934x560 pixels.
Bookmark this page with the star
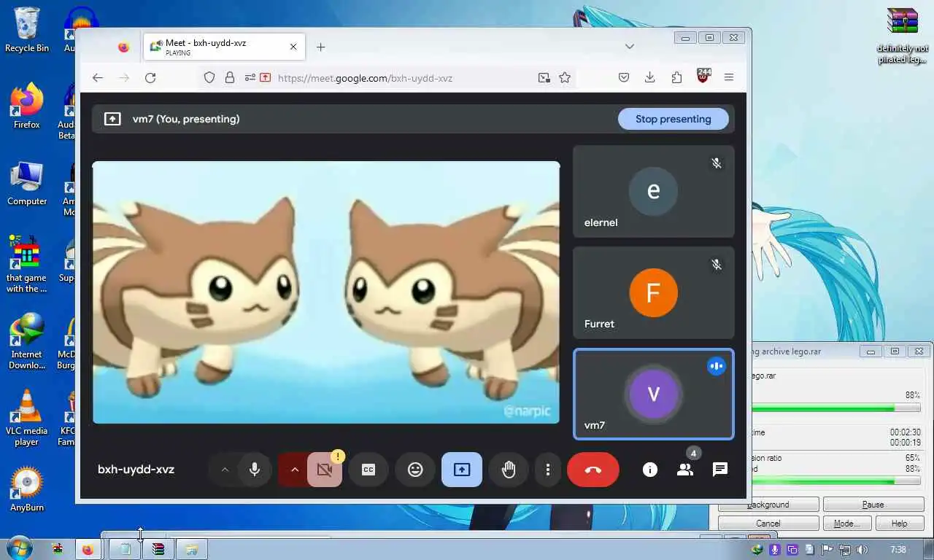(x=565, y=78)
